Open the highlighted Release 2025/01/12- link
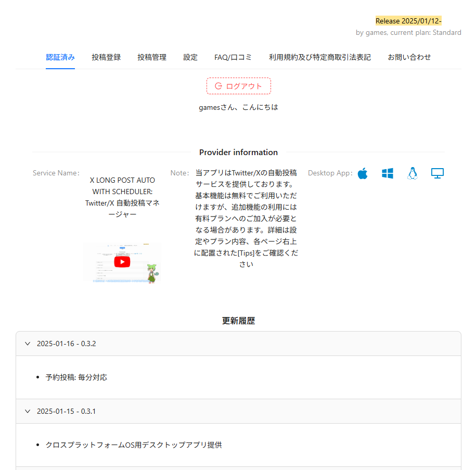The image size is (476, 470). point(408,20)
